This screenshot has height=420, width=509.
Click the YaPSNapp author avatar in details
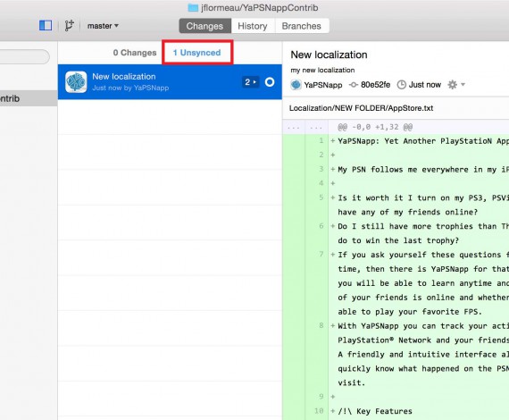pos(296,85)
